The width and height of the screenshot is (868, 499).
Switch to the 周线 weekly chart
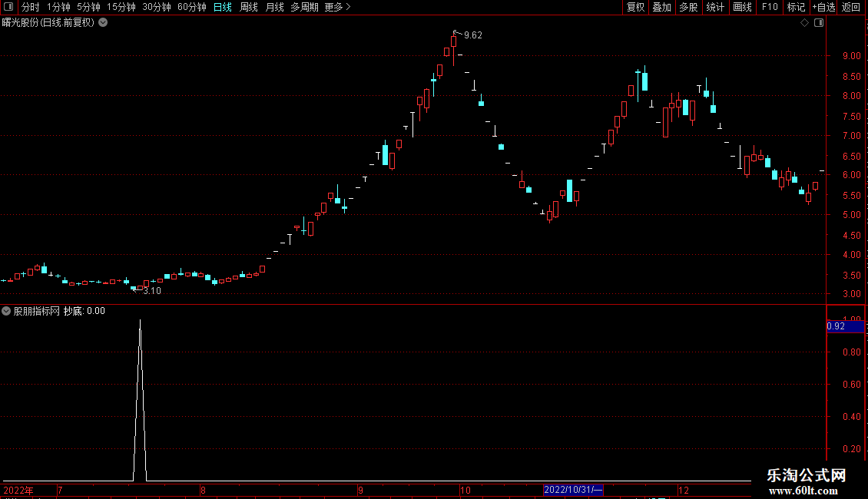pos(249,7)
